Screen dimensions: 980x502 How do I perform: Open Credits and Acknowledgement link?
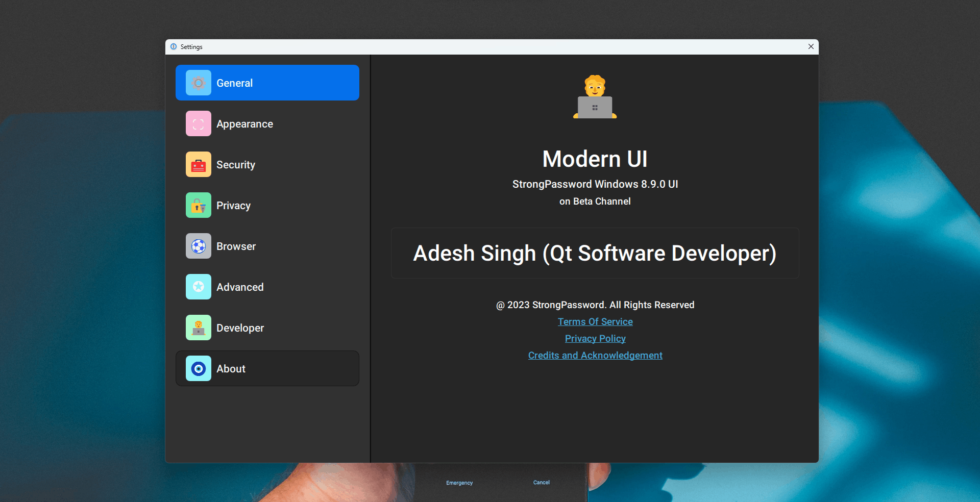coord(595,356)
